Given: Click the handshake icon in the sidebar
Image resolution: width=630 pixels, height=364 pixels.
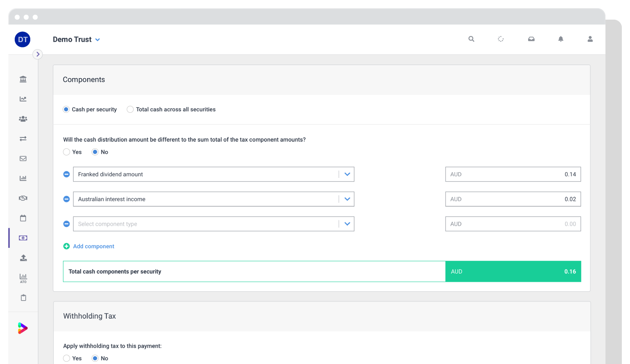Looking at the screenshot, I should 23,198.
